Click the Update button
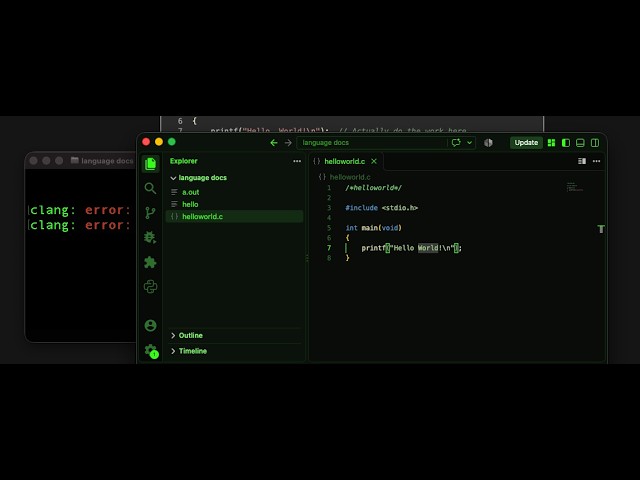The height and width of the screenshot is (480, 640). pyautogui.click(x=526, y=142)
